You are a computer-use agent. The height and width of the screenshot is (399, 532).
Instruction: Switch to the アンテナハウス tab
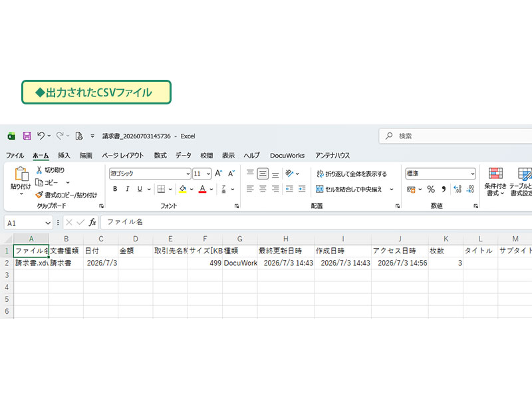(332, 156)
